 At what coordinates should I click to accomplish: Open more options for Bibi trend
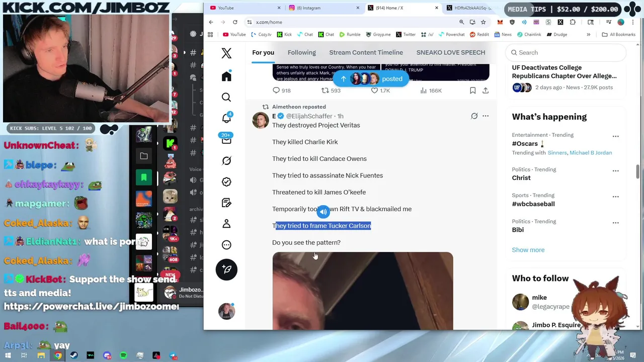click(615, 223)
